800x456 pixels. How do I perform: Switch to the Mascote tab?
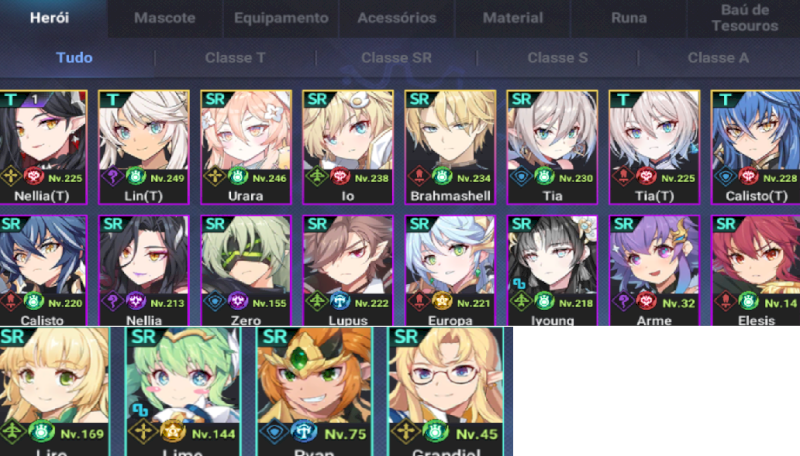(165, 18)
